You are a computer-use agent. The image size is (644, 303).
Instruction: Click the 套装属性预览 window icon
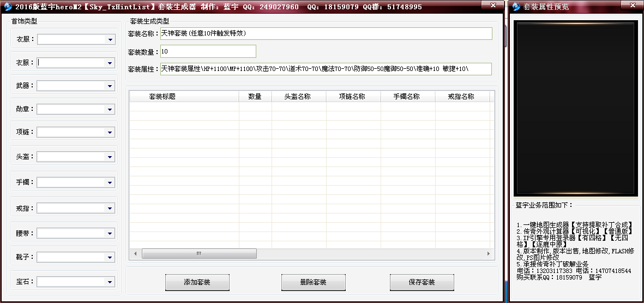(x=515, y=7)
